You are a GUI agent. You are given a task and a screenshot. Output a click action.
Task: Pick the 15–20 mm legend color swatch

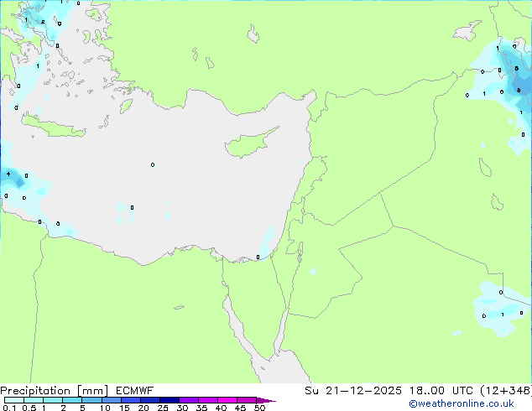[131, 400]
